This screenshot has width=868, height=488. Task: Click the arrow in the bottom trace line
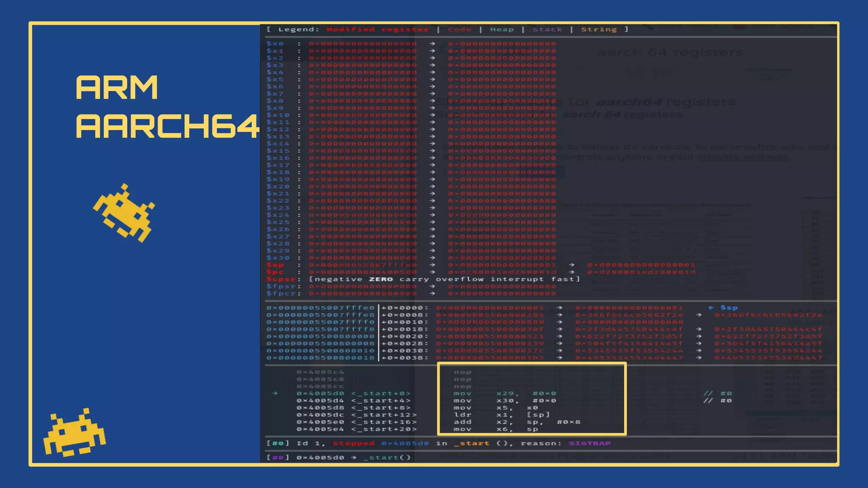[x=353, y=457]
